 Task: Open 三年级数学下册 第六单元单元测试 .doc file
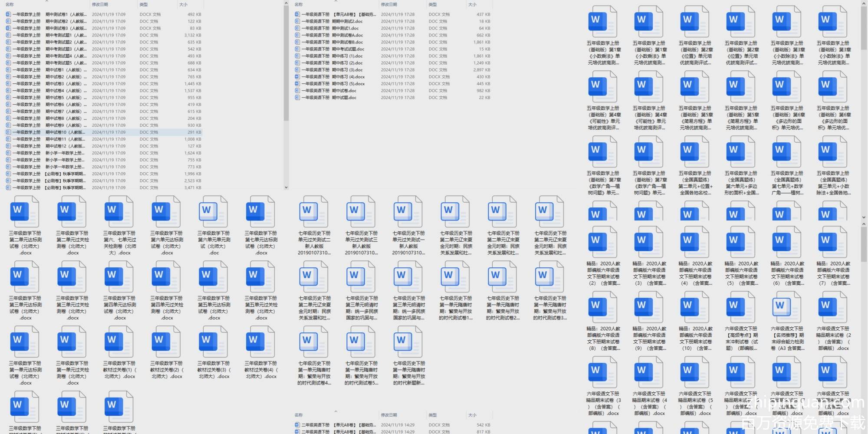pos(214,211)
